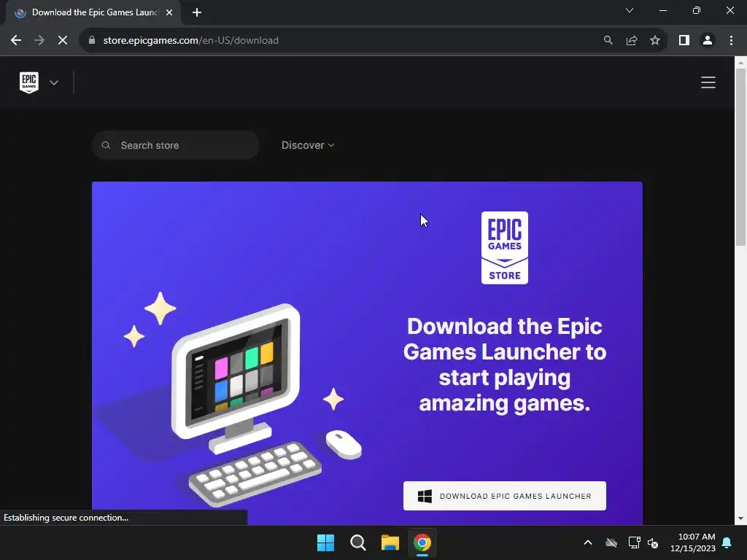Go back to the previous page

click(16, 41)
